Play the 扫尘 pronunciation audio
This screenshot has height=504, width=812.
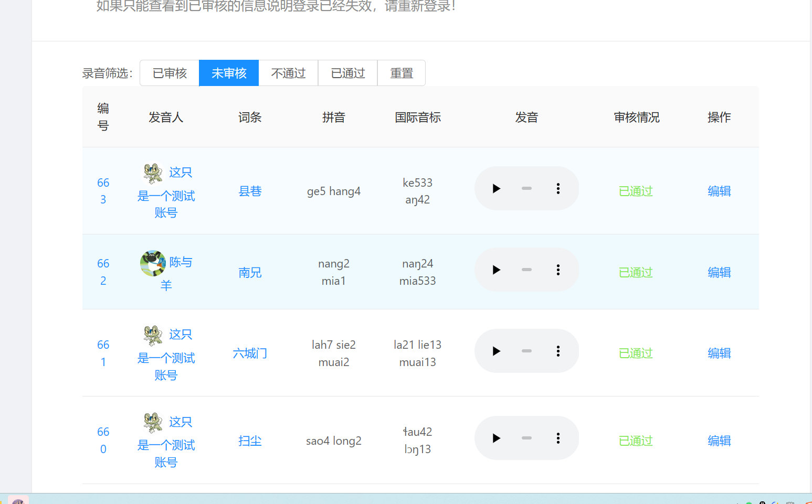(496, 438)
